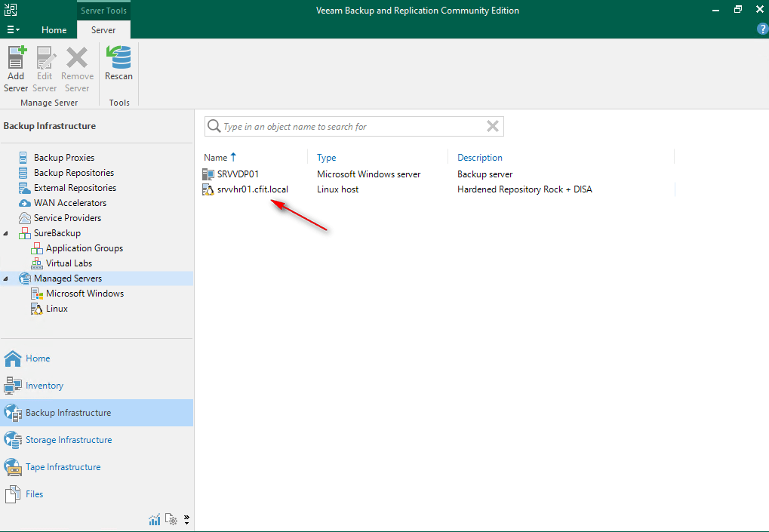
Task: Select the srvvhr01.cfit.local Linux host row
Action: click(x=252, y=189)
